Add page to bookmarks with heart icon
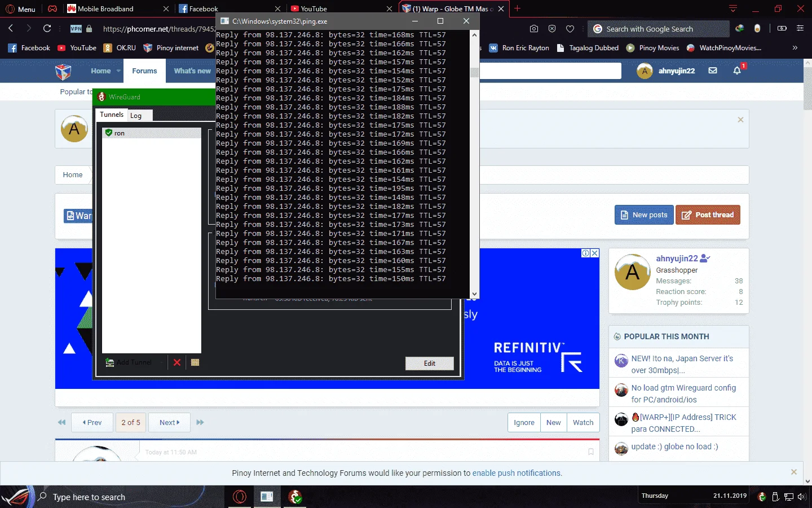The height and width of the screenshot is (508, 812). [570, 29]
